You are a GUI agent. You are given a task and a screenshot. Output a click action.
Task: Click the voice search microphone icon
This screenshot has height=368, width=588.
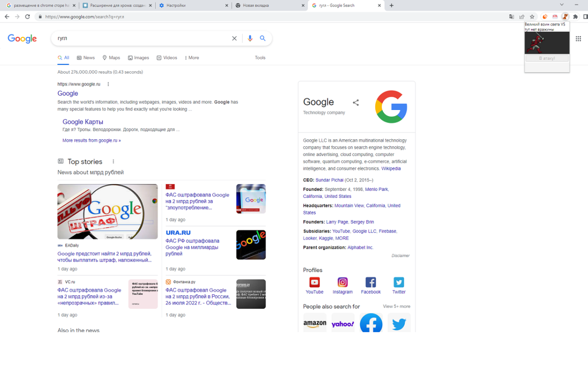click(x=250, y=38)
